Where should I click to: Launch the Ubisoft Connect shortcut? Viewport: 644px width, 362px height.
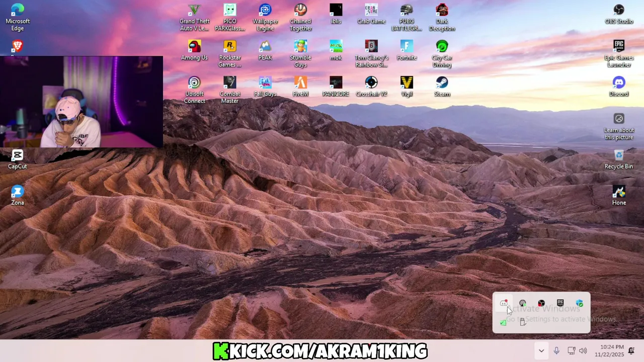(195, 89)
